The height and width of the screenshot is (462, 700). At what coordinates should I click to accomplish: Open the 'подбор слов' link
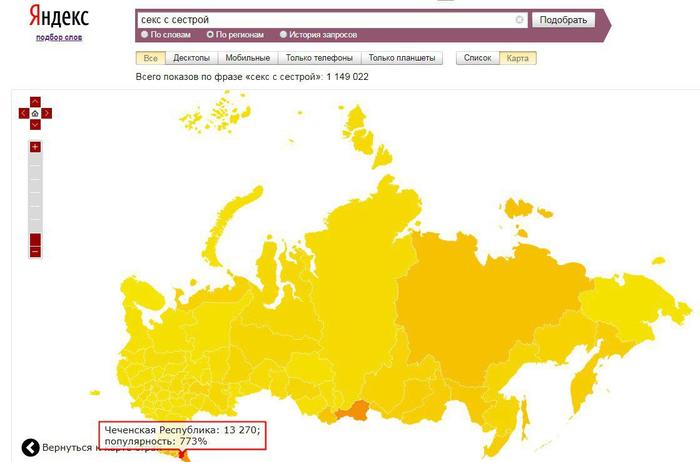pos(58,37)
